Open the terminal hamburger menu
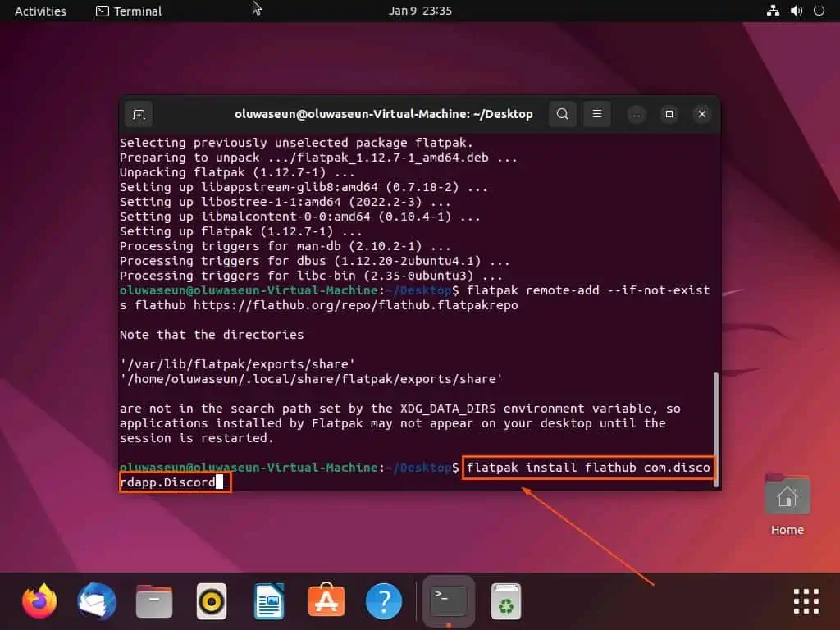Screen dimensions: 840x630 [597, 114]
